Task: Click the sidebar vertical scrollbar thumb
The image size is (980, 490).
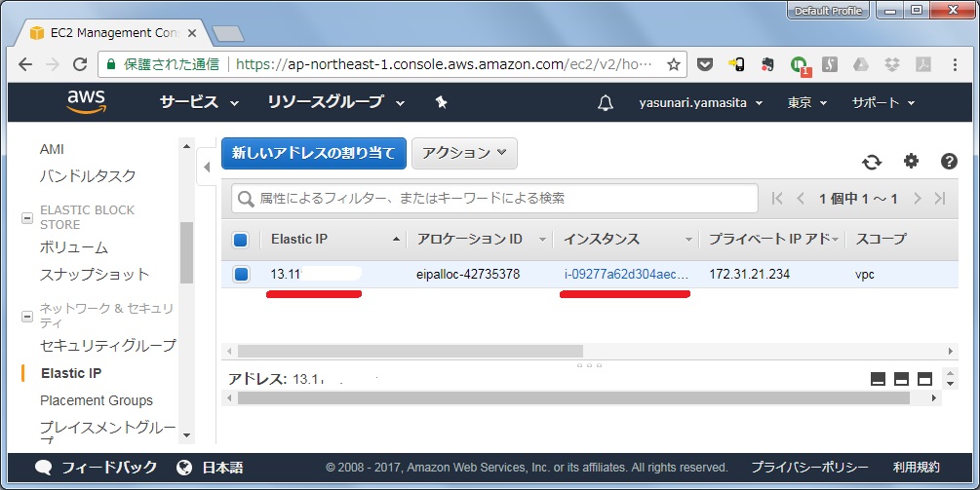Action: tap(186, 252)
